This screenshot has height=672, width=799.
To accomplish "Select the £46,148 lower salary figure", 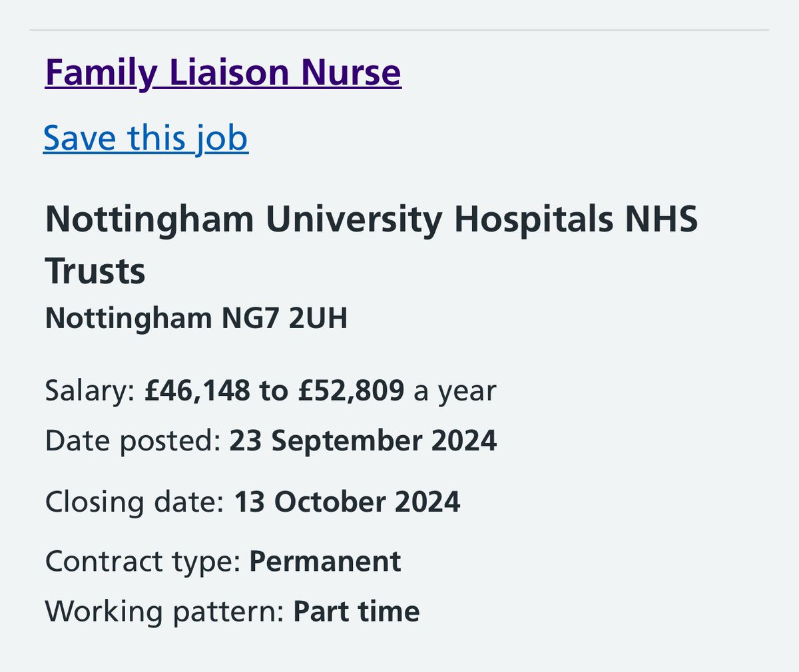I will pyautogui.click(x=197, y=391).
